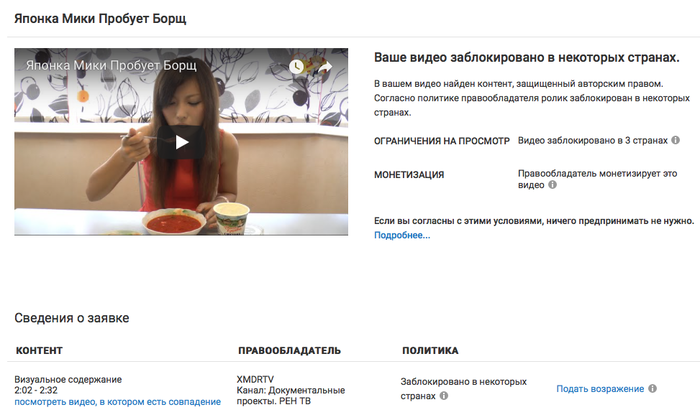Open info icon beside Видео заблокировано в 3 странах
This screenshot has width=700, height=415.
[675, 140]
